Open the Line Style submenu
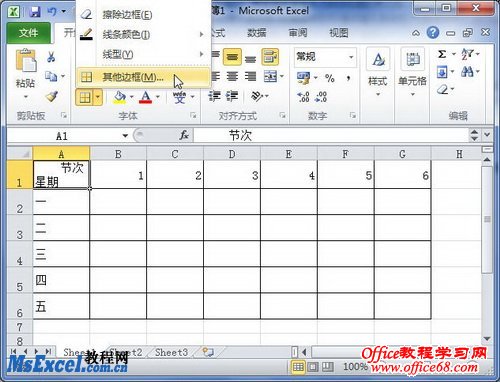This screenshot has width=500, height=382. click(x=143, y=54)
